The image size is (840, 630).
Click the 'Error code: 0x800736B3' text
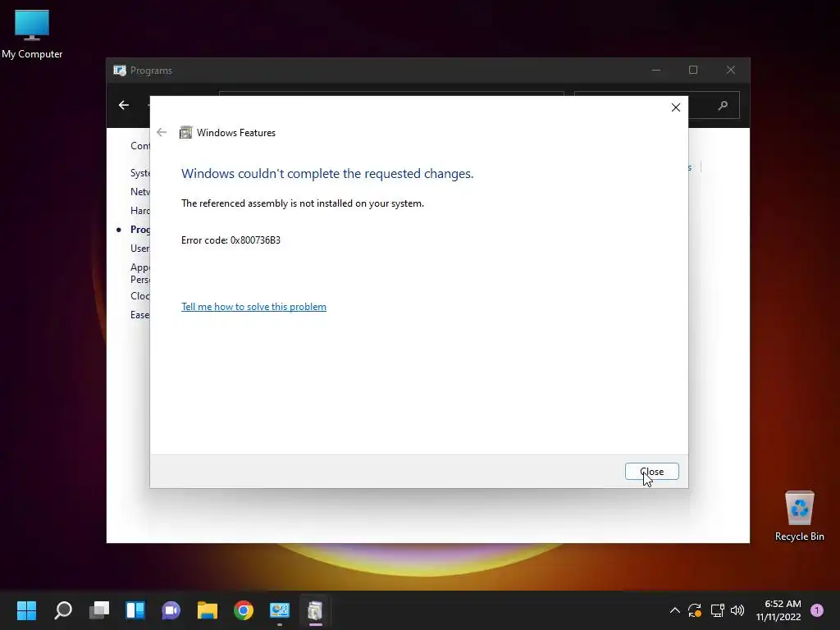[x=231, y=240]
